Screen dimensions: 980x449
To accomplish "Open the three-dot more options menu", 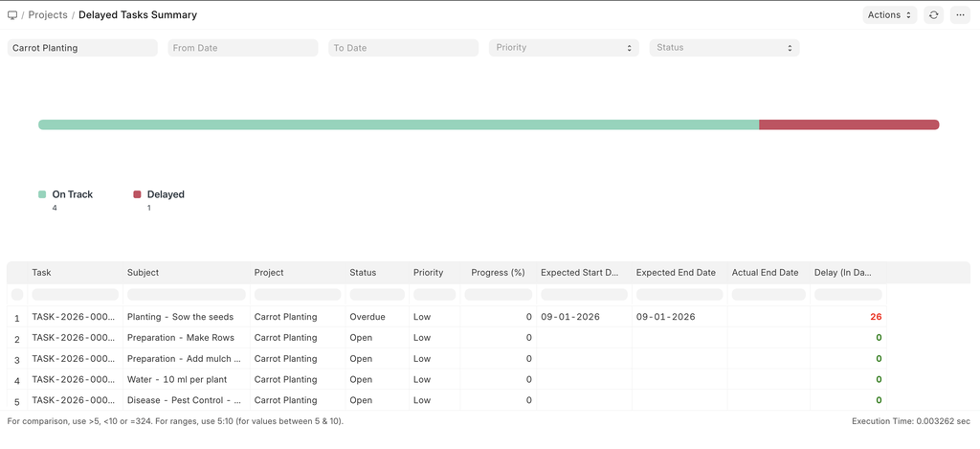I will [960, 15].
